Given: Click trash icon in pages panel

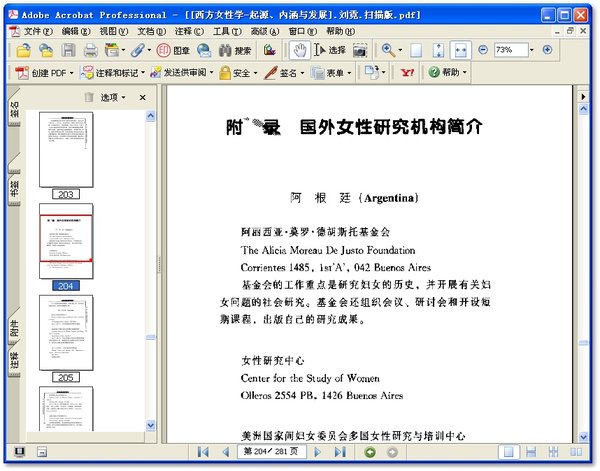Looking at the screenshot, I should [x=89, y=97].
